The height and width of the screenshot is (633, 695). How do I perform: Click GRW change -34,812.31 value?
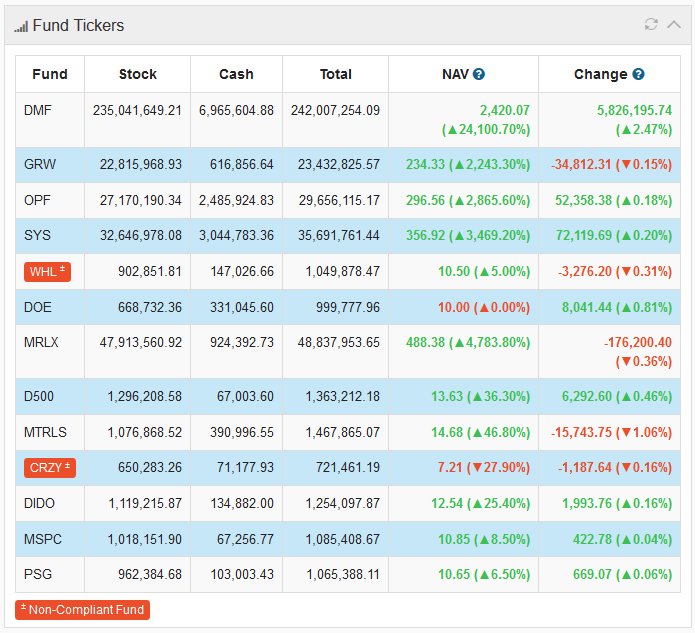(x=581, y=165)
